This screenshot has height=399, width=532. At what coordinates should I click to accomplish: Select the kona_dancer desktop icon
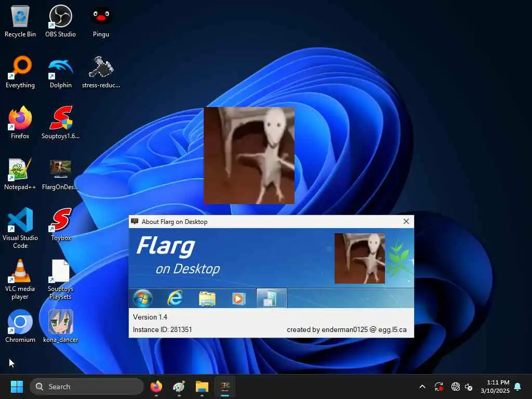60,326
